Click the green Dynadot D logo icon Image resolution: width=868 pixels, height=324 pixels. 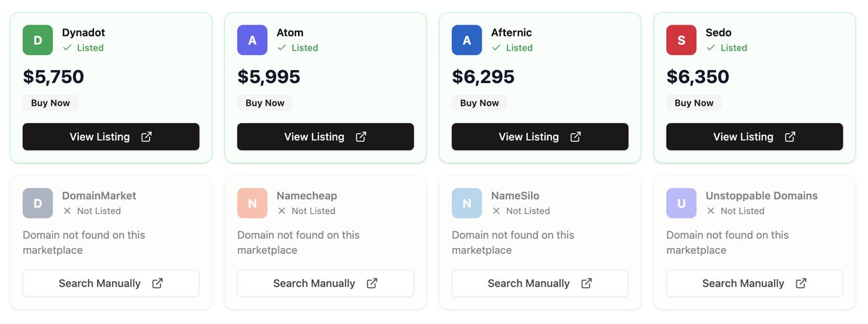click(x=38, y=40)
